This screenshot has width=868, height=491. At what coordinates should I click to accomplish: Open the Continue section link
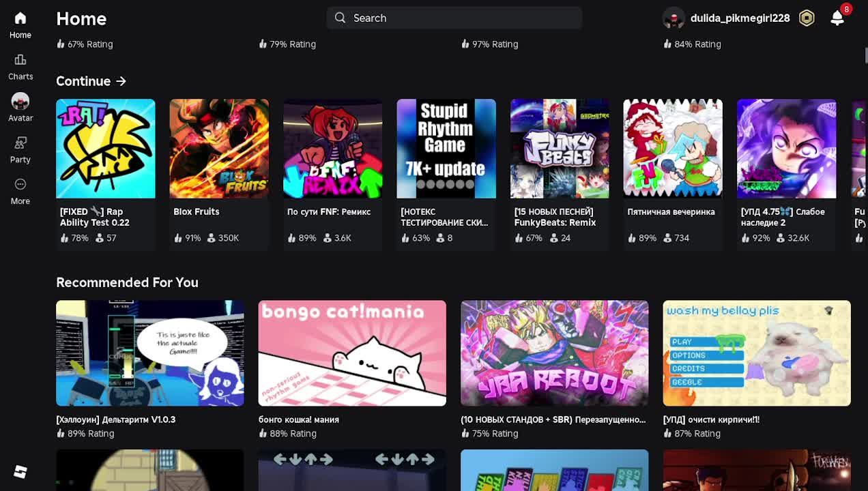pyautogui.click(x=91, y=81)
